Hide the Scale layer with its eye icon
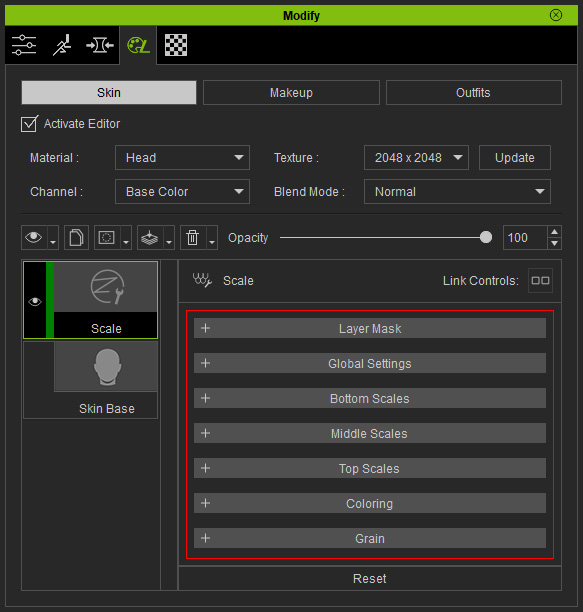Screen dimensions: 583x612 click(x=35, y=301)
